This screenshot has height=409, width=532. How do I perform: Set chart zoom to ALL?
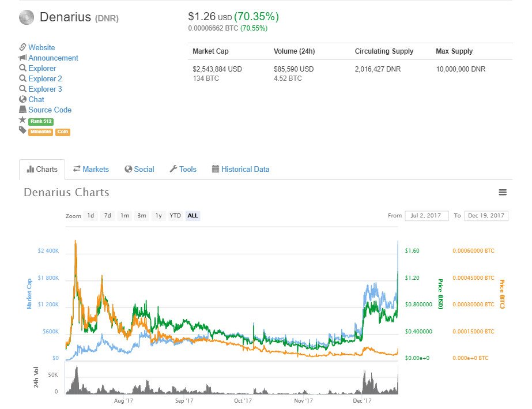point(193,216)
